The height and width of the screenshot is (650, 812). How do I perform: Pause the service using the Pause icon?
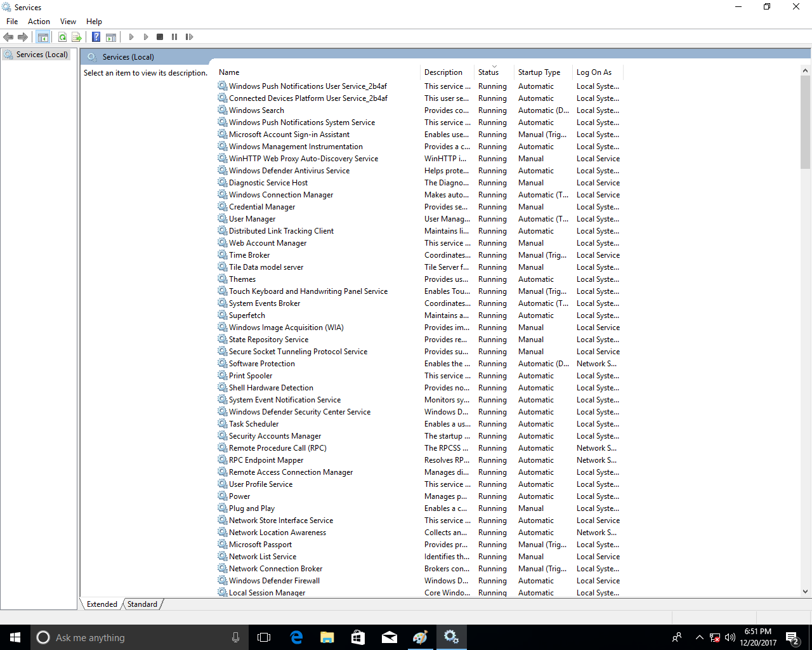[x=174, y=37]
